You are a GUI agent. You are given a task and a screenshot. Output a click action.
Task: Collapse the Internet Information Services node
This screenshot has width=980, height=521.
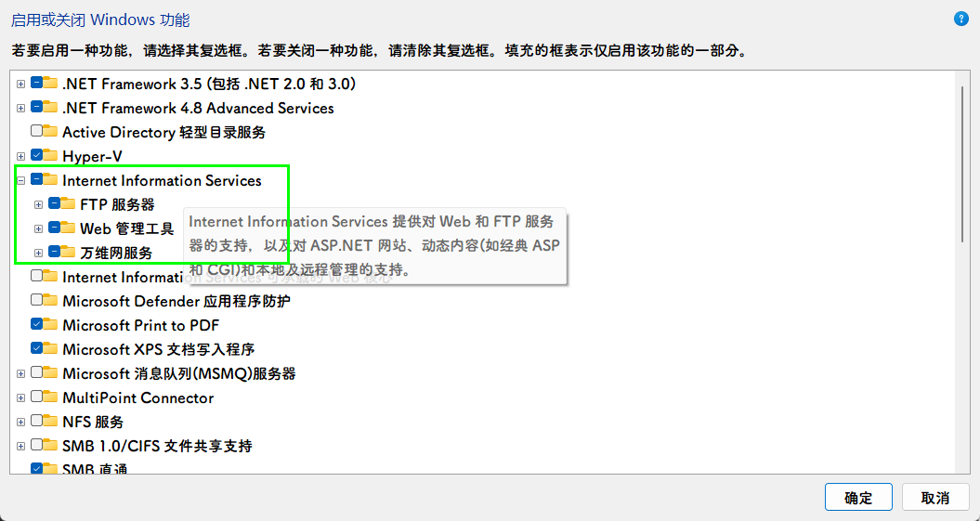[x=20, y=181]
